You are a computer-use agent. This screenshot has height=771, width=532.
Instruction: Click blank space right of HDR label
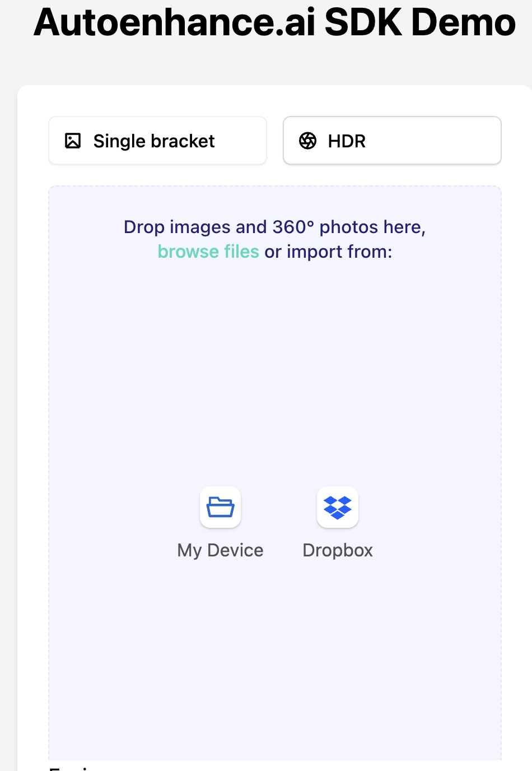[x=437, y=141]
